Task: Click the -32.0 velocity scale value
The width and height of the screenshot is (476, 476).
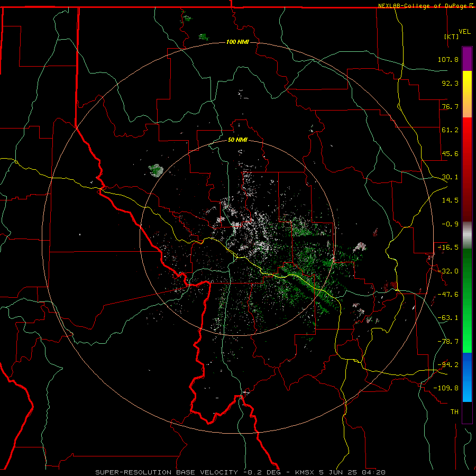Action: click(x=448, y=271)
